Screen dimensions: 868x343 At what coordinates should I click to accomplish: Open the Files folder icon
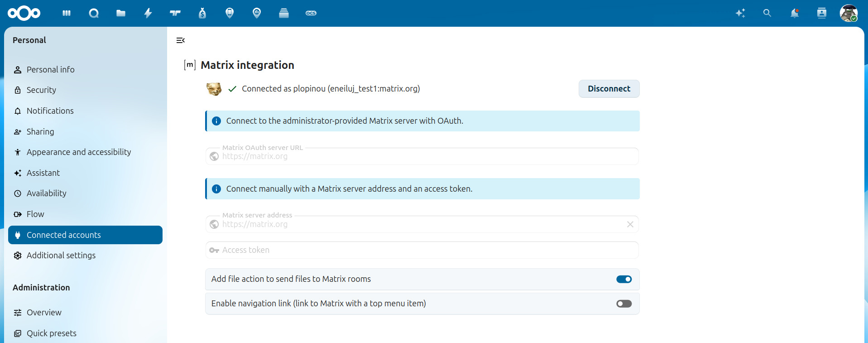121,13
